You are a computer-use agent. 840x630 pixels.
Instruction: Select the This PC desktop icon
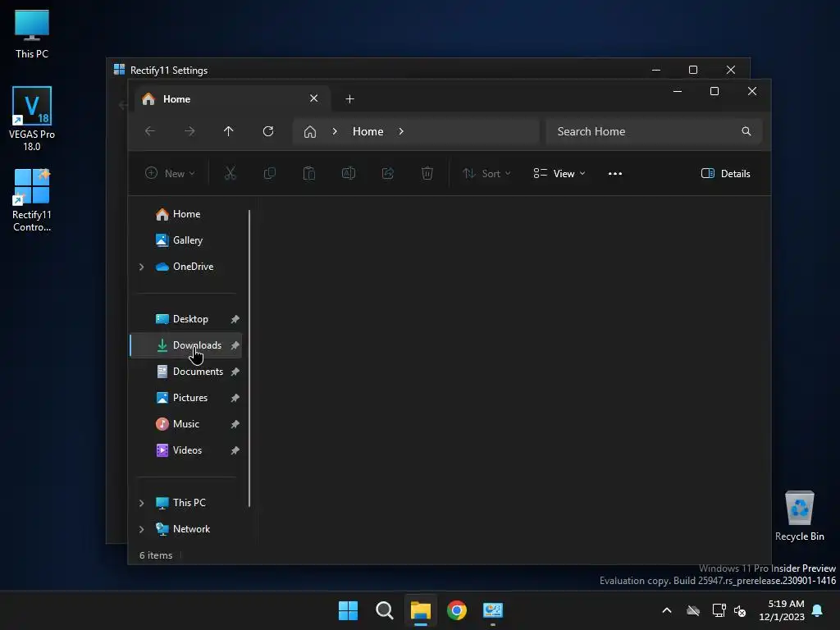pyautogui.click(x=32, y=33)
